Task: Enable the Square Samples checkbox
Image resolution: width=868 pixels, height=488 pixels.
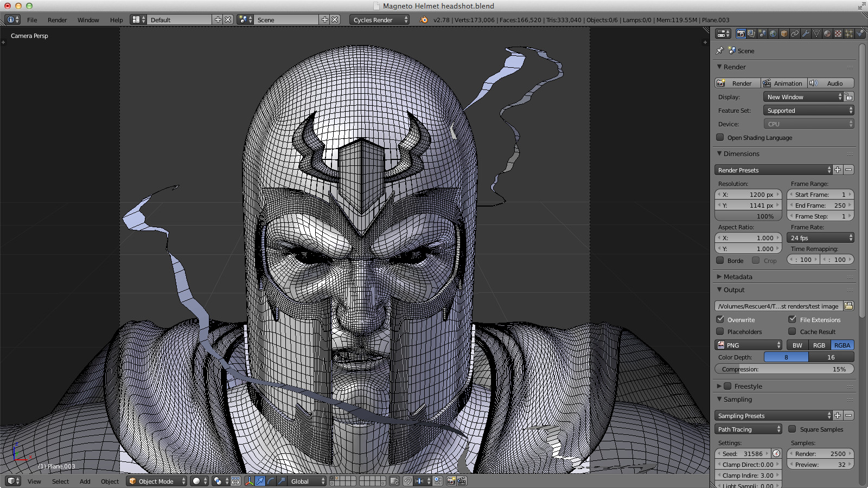Action: (x=792, y=429)
